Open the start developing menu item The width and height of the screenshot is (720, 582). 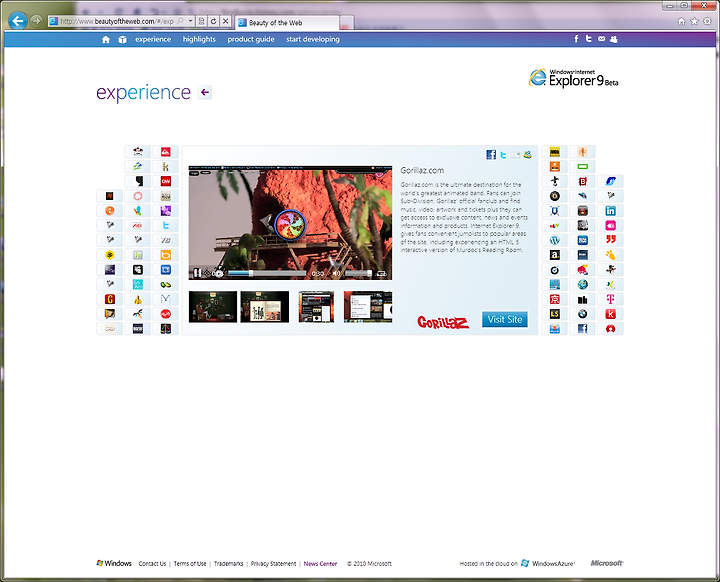(x=313, y=40)
